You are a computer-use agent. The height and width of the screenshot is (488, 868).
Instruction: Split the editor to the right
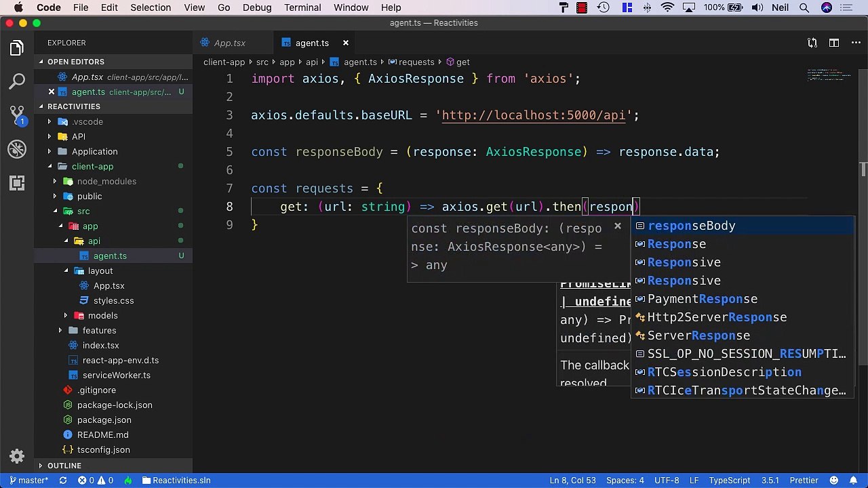click(835, 43)
